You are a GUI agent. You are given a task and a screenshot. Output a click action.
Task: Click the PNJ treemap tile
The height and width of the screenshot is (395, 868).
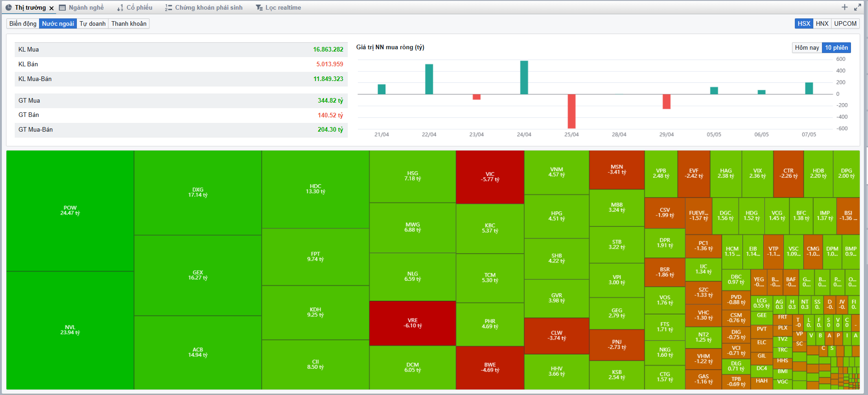[617, 345]
